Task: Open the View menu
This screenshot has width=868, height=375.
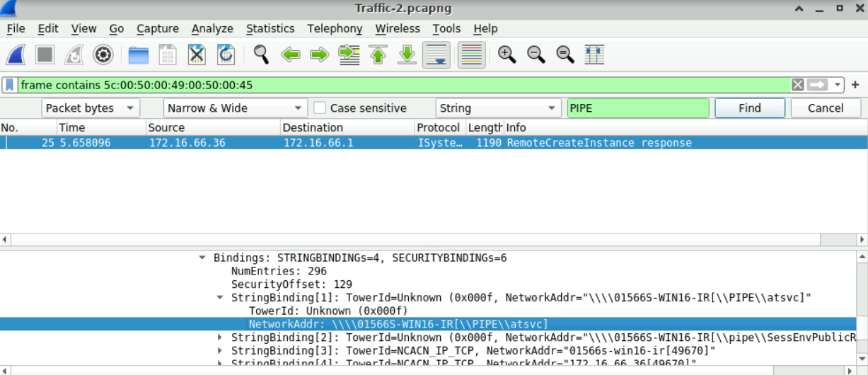Action: pos(83,28)
